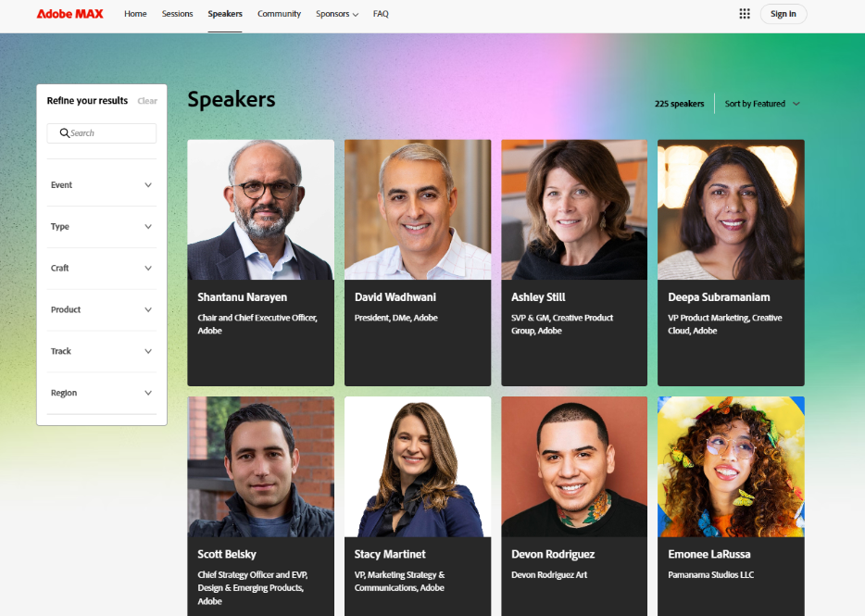Click the Emonee LaRussa name
The height and width of the screenshot is (616, 865).
pyautogui.click(x=709, y=554)
